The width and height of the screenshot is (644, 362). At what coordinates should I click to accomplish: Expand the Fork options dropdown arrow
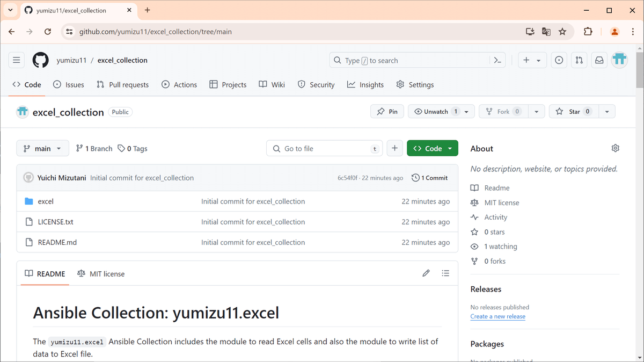point(536,111)
